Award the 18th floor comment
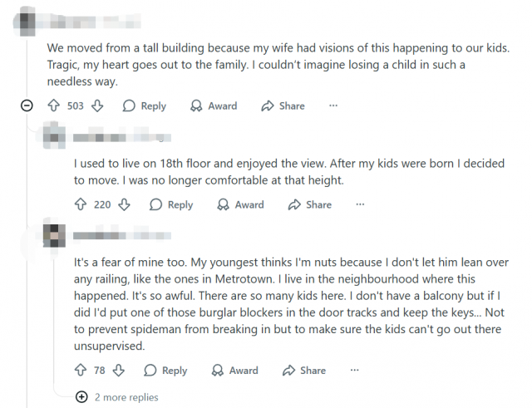This screenshot has height=408, width=532. coord(240,204)
